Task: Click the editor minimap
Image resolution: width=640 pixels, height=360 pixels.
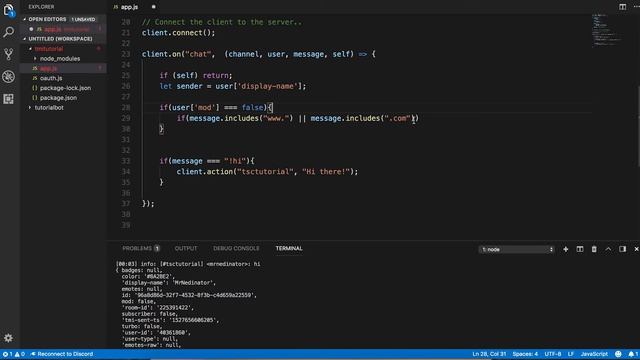Action: [607, 31]
